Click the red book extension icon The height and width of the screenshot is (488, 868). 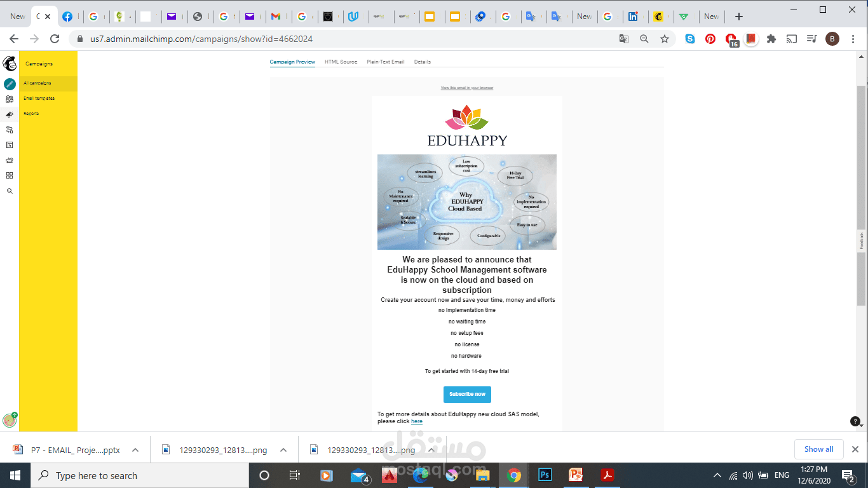click(x=751, y=39)
